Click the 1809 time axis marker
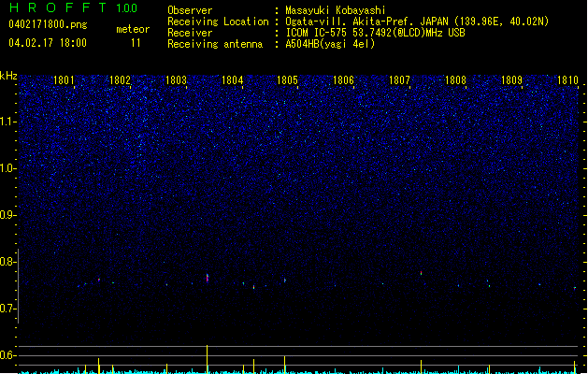The image size is (588, 374). (x=512, y=80)
